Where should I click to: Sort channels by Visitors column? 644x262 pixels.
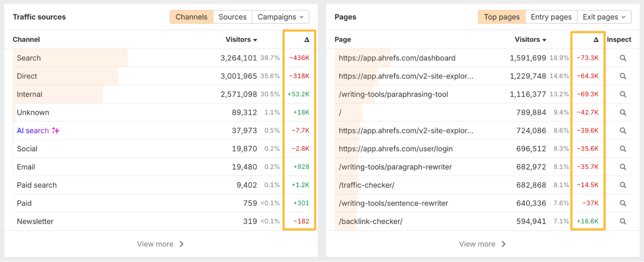click(x=241, y=40)
